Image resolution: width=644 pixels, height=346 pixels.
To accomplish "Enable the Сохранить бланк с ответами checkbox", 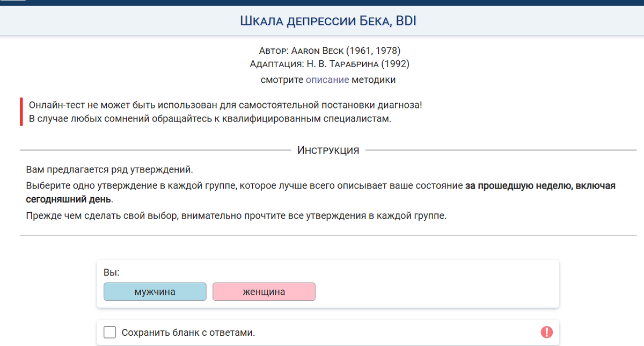I will pos(109,332).
